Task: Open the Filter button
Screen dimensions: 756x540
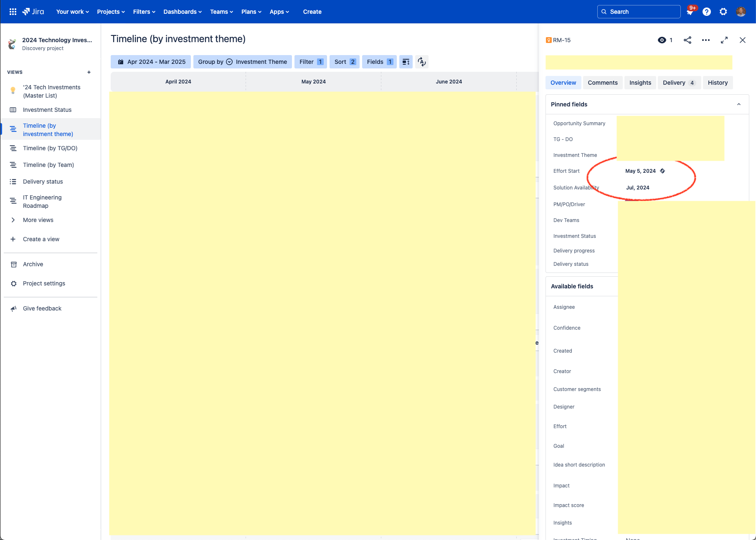Action: pos(311,62)
